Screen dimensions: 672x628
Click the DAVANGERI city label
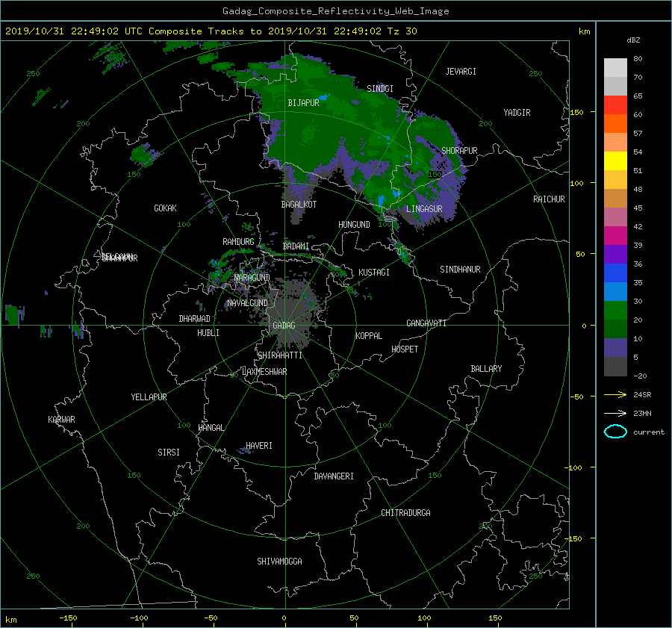coord(334,476)
